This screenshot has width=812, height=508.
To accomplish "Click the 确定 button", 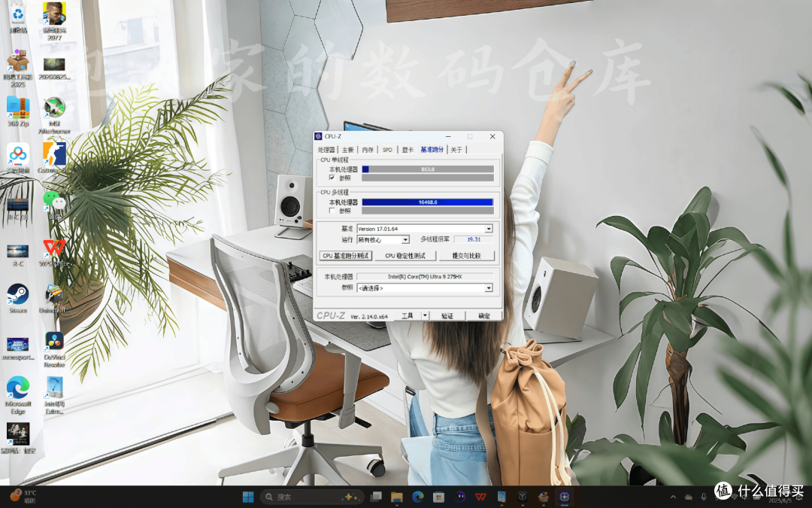I will [483, 315].
